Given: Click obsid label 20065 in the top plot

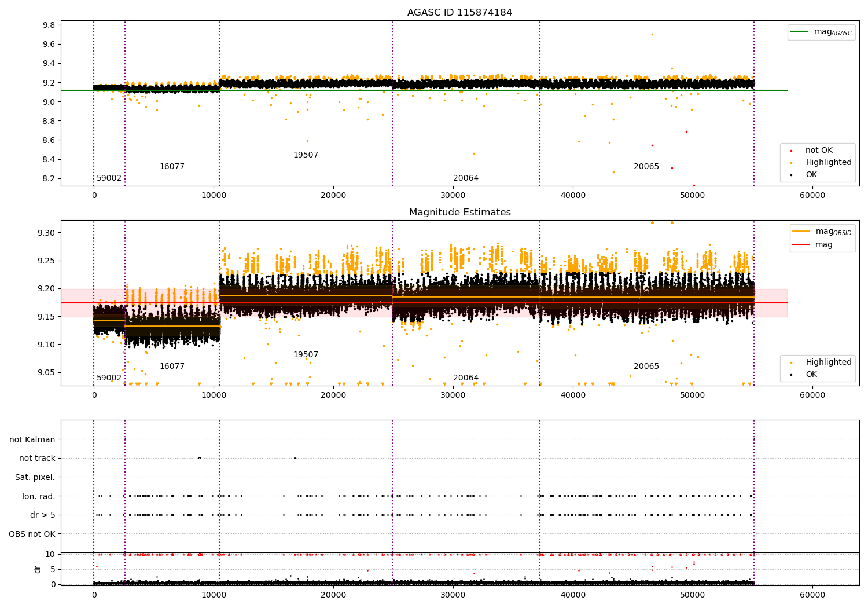Looking at the screenshot, I should coord(646,167).
